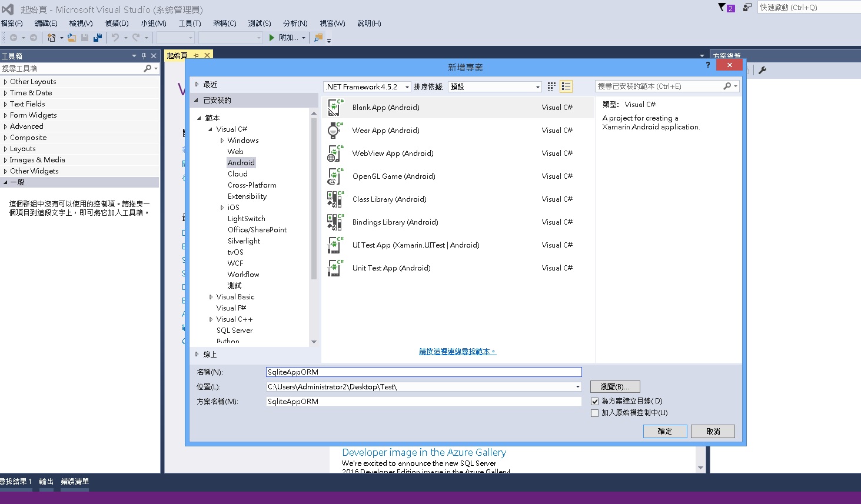Viewport: 861px width, 504px height.
Task: Select SQL Server in the template tree
Action: click(234, 331)
